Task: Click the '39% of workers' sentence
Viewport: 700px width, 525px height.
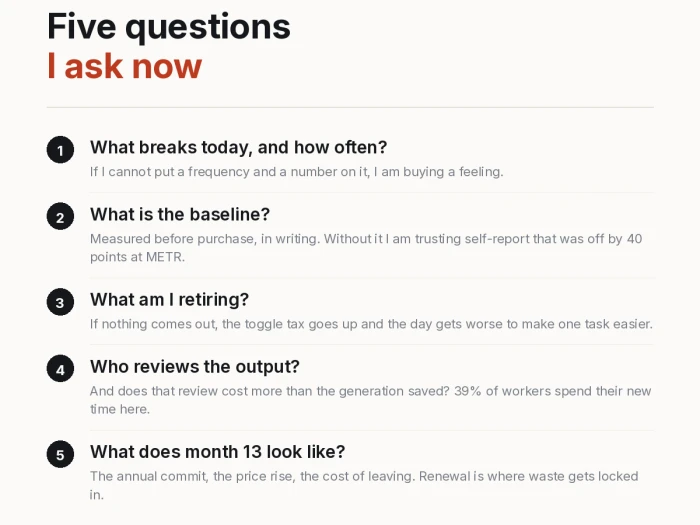Action: click(x=371, y=400)
